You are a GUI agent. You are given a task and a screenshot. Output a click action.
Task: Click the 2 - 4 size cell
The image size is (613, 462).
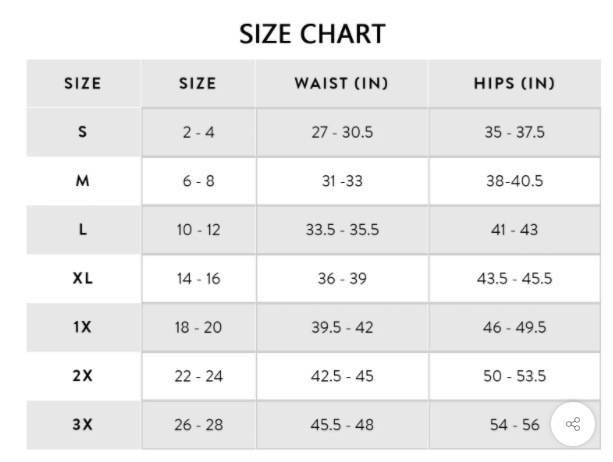[x=198, y=132]
